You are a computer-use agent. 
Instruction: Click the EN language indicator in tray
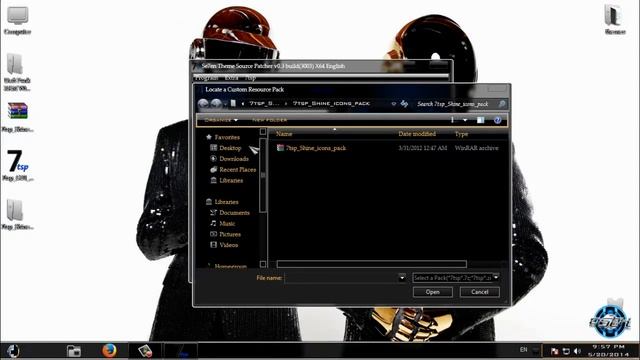click(x=524, y=350)
